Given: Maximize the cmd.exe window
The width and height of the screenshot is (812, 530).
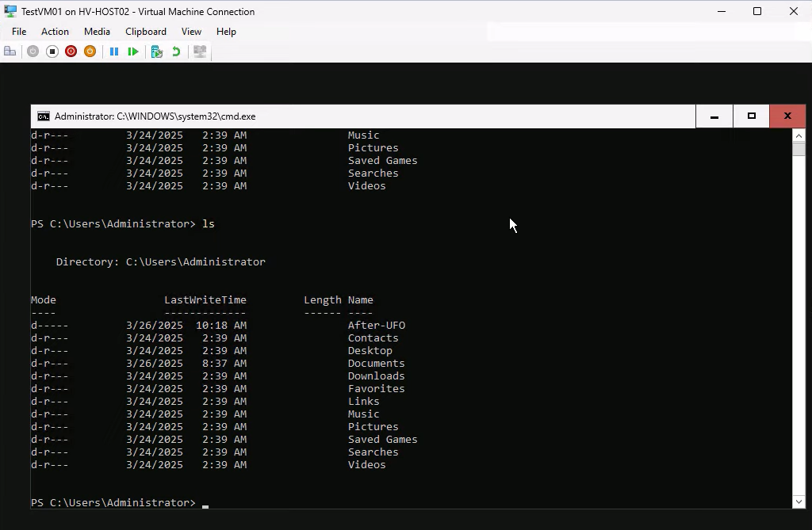Looking at the screenshot, I should pos(752,116).
